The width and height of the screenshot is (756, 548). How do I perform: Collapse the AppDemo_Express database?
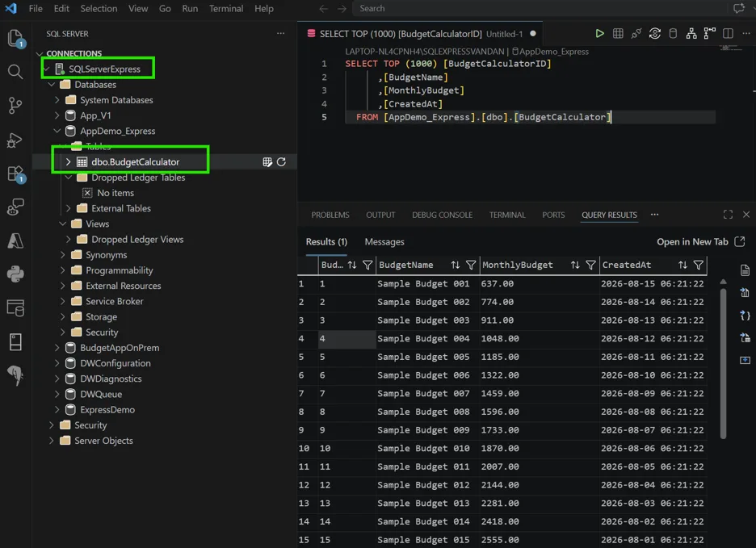click(57, 131)
